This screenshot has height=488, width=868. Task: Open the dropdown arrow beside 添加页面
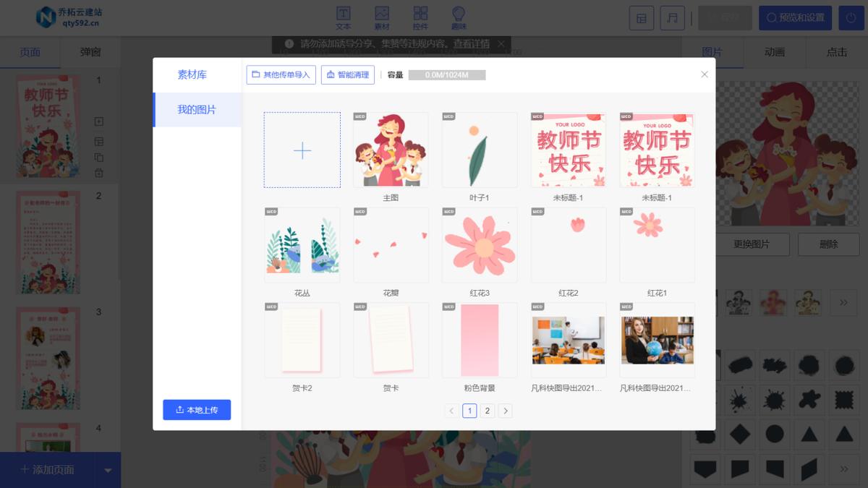[x=107, y=469]
